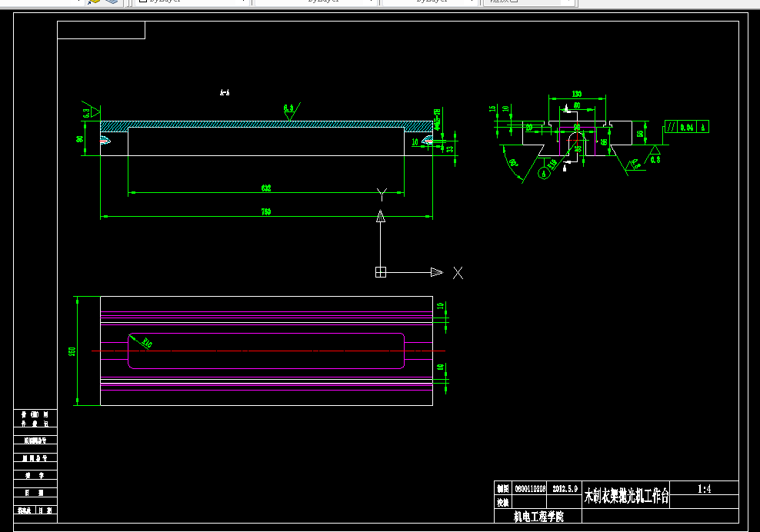This screenshot has height=532, width=760.
Task: Select the 250 width dimension in plan view
Action: (72, 351)
